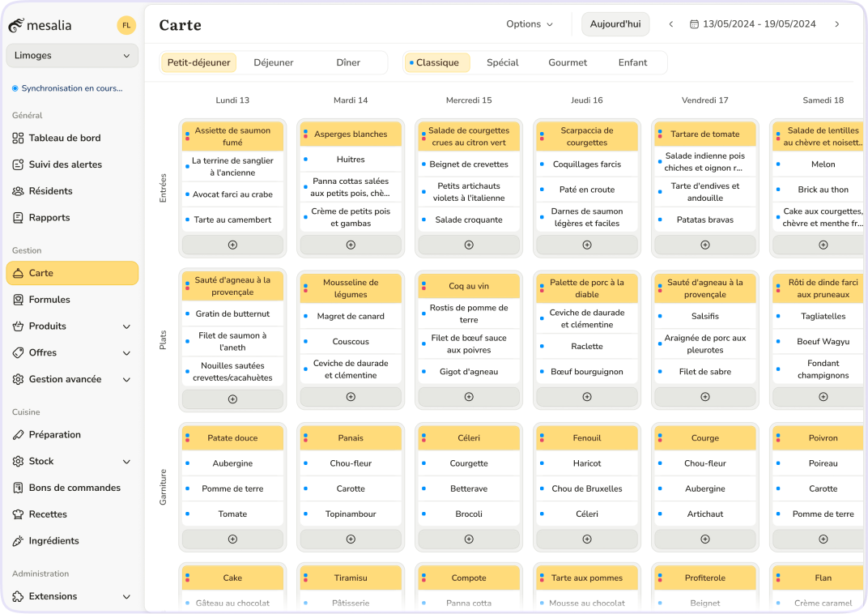Switch menu type to Gourmet
The image size is (868, 614).
568,63
